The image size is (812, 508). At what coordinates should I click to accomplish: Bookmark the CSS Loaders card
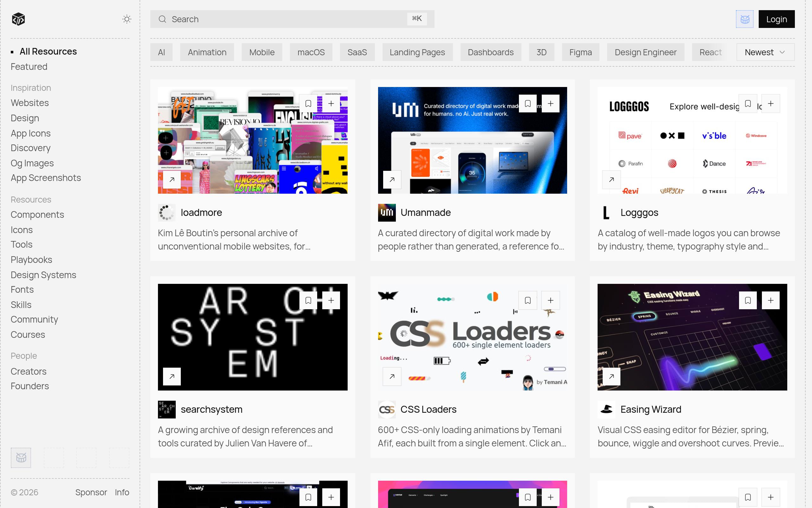(x=528, y=300)
